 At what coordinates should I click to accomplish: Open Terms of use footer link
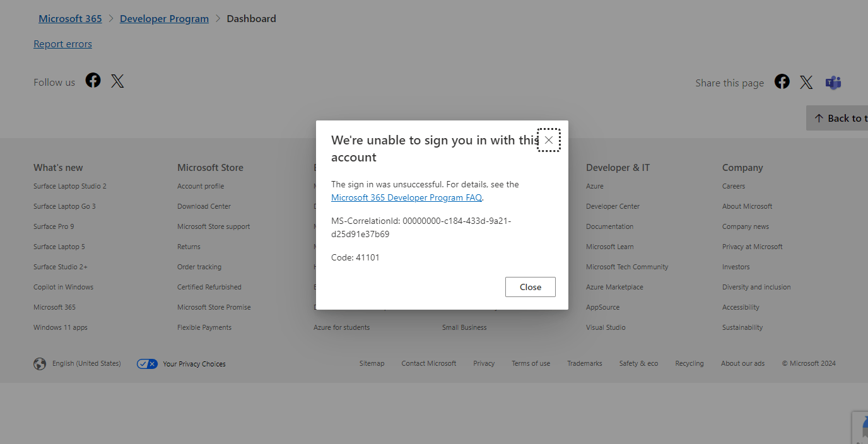[531, 363]
